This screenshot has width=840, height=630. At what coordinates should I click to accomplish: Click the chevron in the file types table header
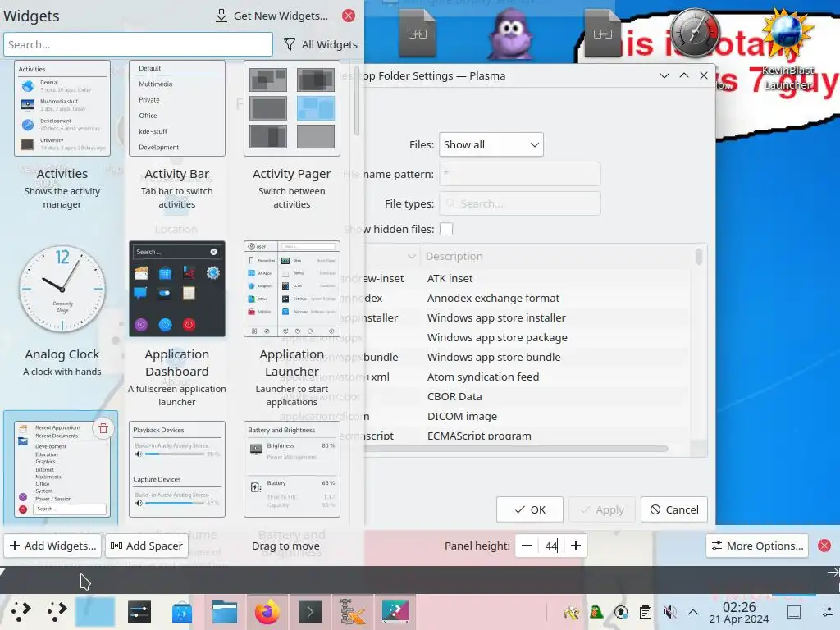click(412, 256)
